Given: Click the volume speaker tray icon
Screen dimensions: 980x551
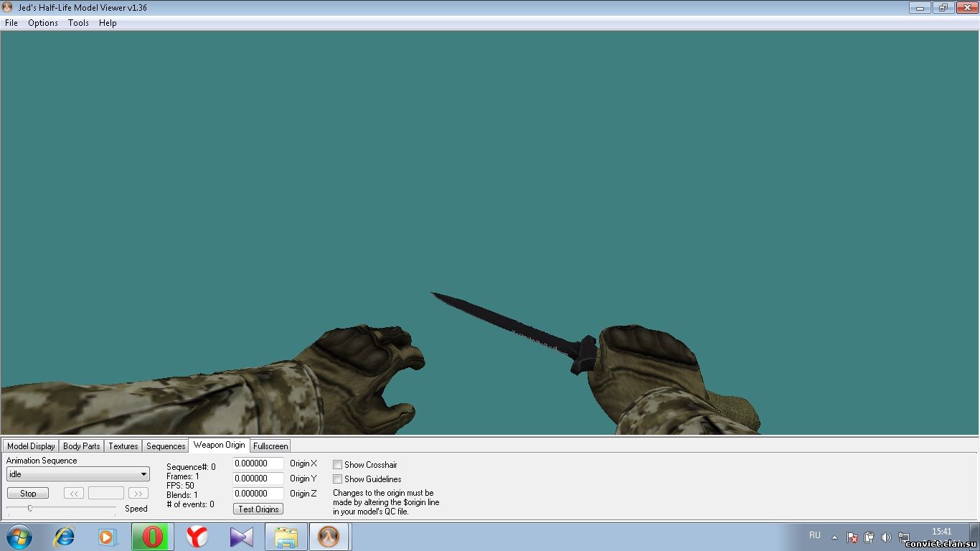Looking at the screenshot, I should (886, 537).
